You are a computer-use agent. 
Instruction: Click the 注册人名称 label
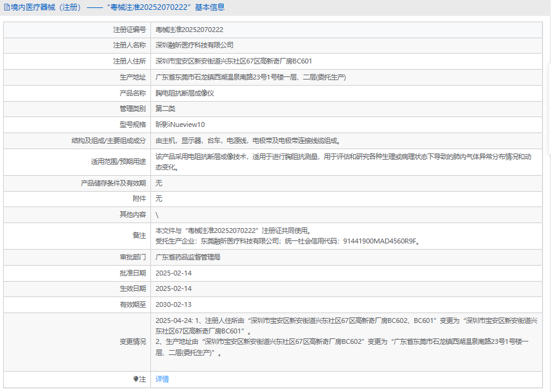click(x=129, y=46)
